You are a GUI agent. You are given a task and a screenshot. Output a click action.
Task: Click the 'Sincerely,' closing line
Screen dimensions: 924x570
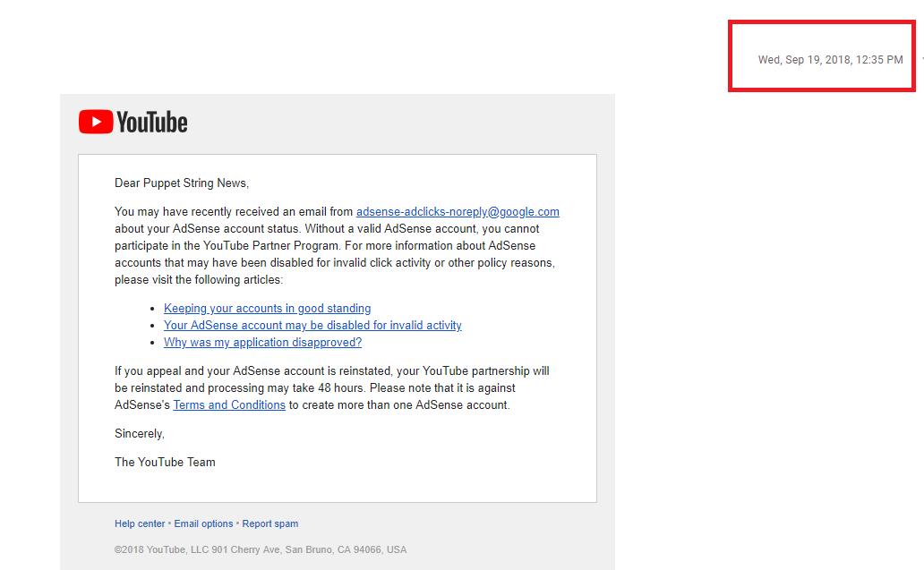[x=139, y=433]
